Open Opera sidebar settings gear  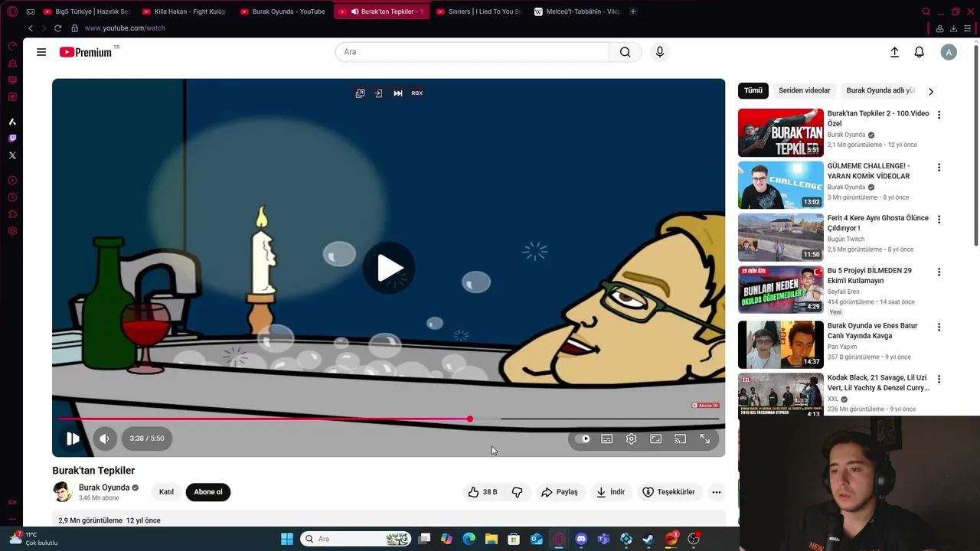(x=12, y=231)
